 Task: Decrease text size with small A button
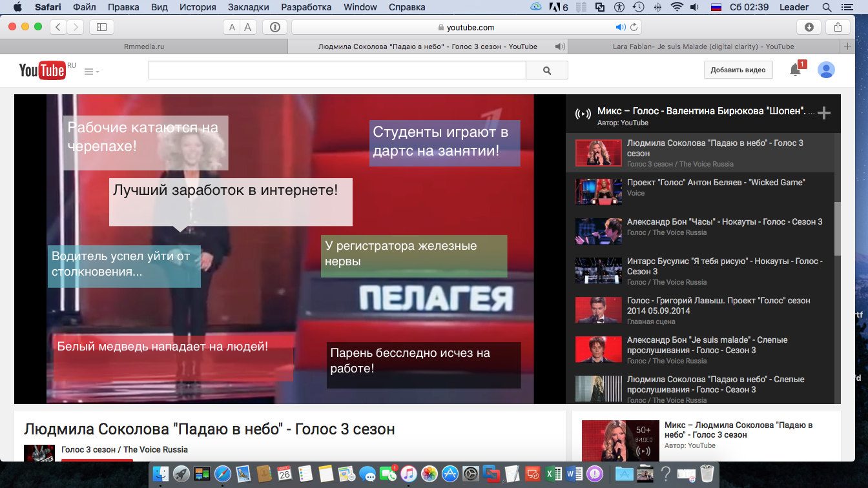(232, 27)
